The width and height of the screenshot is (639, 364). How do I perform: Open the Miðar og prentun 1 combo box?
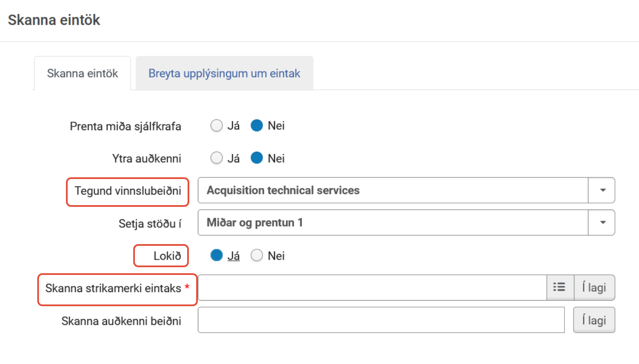[392, 223]
